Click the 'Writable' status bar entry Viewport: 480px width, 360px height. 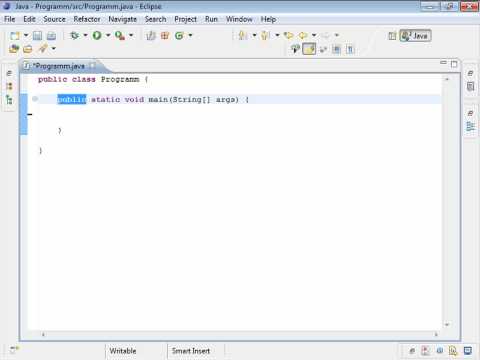123,351
